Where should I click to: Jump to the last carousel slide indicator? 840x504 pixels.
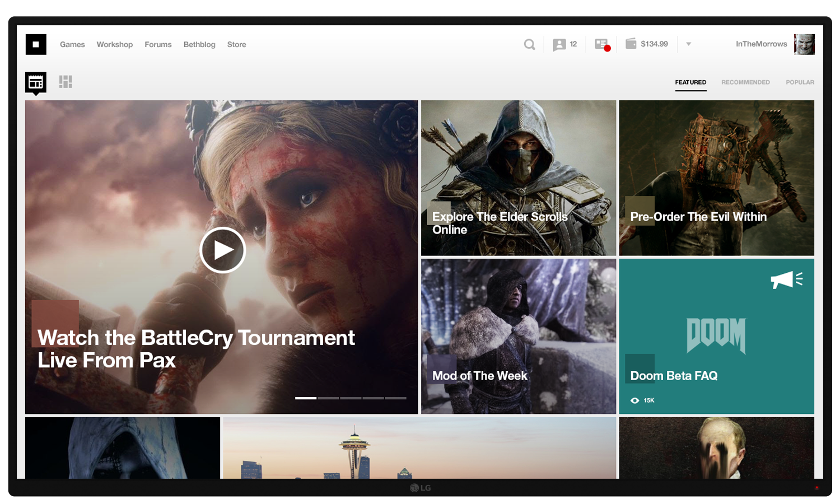coord(395,398)
